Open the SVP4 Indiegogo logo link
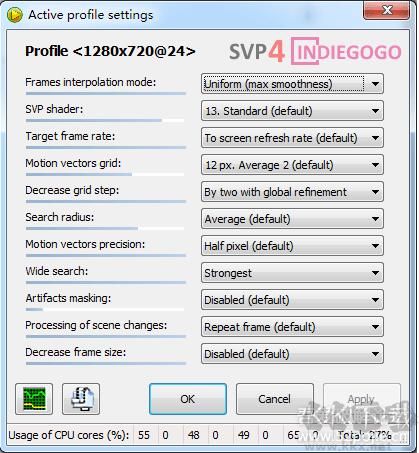Screen dimensions: 419x453 click(315, 51)
